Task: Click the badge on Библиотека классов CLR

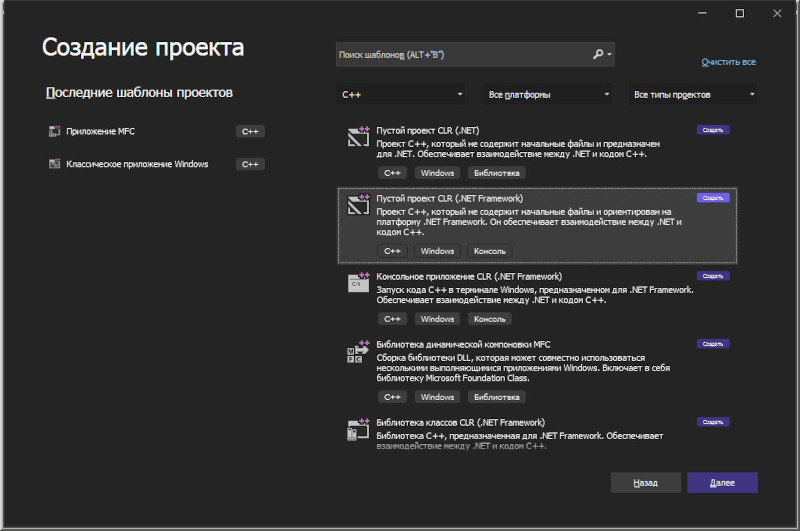Action: 713,422
